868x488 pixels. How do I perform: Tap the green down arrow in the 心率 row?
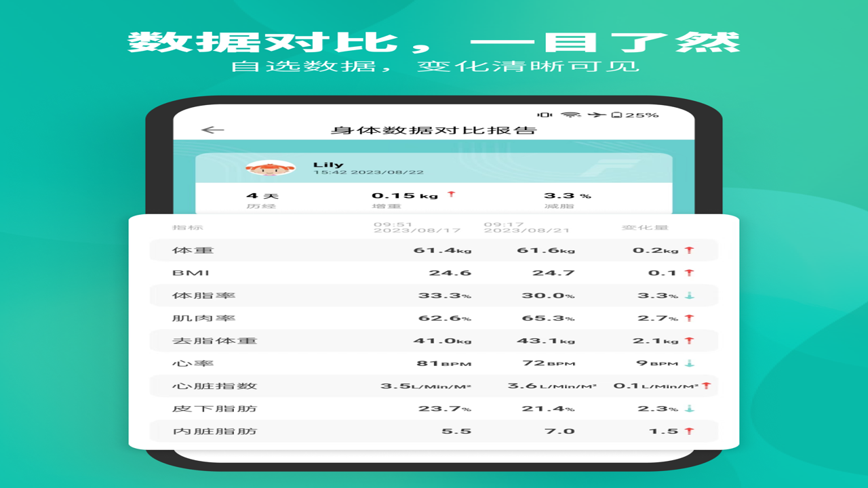point(690,363)
